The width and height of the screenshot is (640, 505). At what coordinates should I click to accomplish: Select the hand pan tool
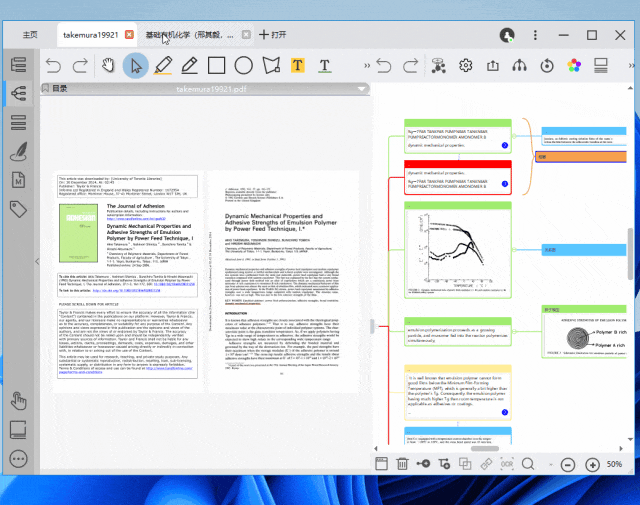[109, 66]
